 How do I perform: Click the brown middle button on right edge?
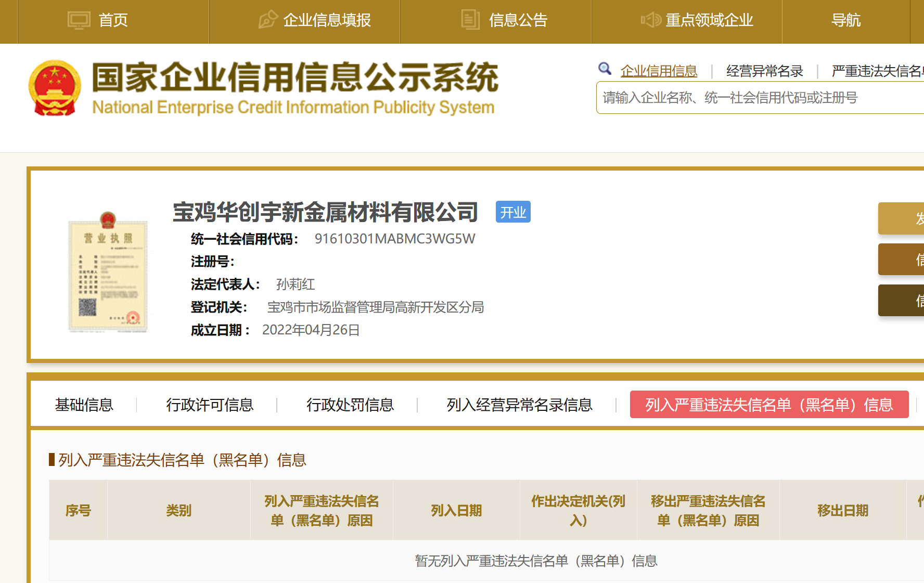tap(901, 260)
